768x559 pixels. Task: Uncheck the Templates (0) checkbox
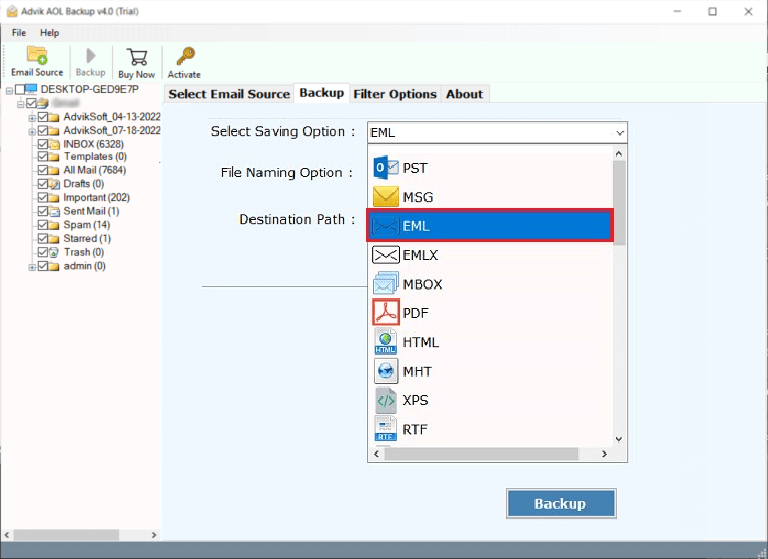click(x=43, y=157)
